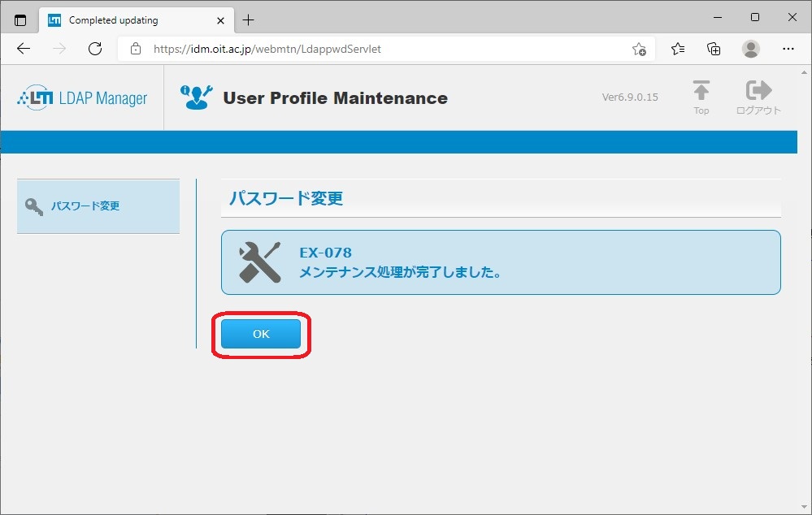The height and width of the screenshot is (515, 812).
Task: Open the browser profile avatar
Action: (750, 49)
